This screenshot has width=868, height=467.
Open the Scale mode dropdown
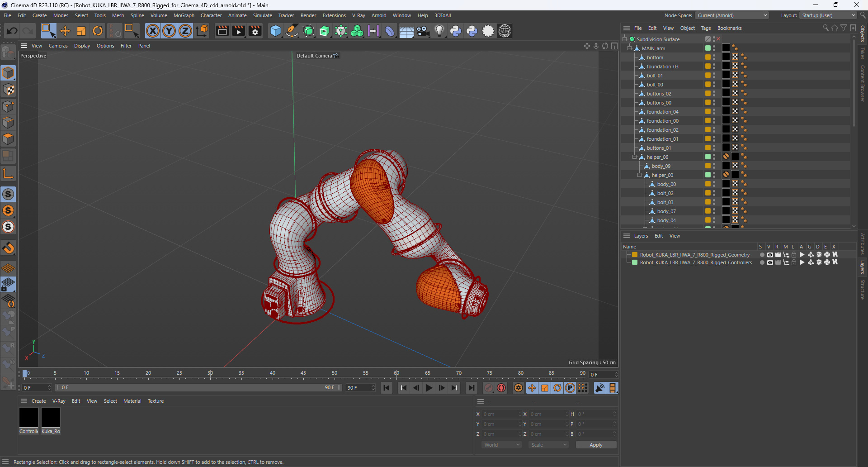(548, 445)
